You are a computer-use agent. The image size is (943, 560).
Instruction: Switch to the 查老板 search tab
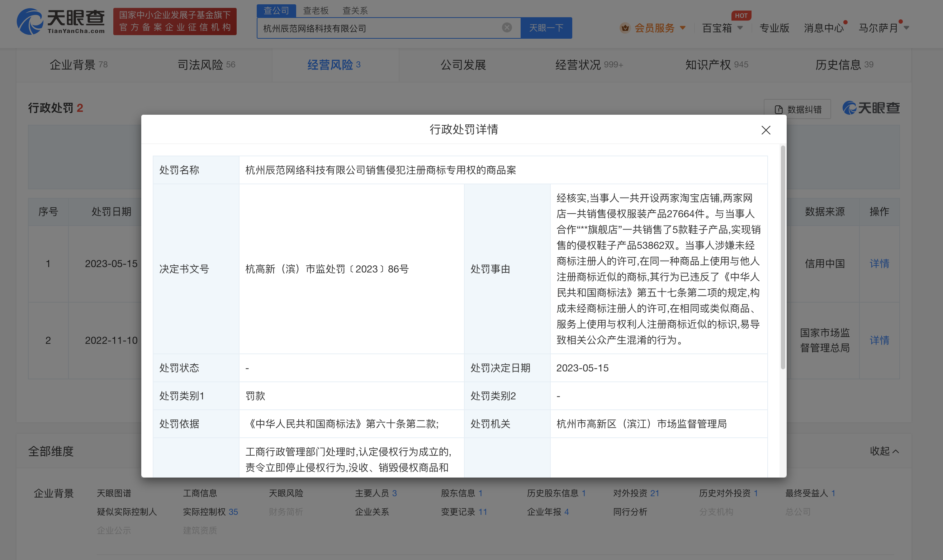[x=316, y=10]
